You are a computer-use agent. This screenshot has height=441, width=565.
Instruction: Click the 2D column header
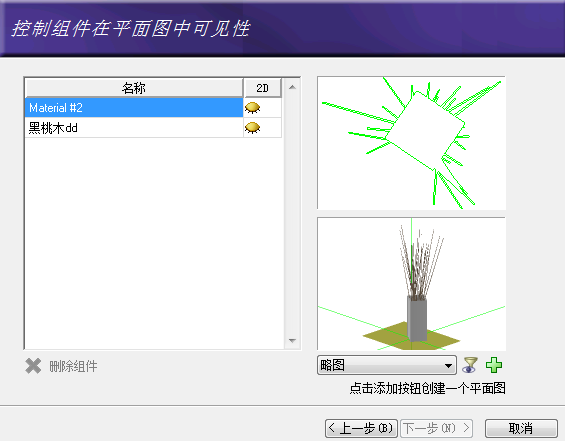tap(262, 88)
